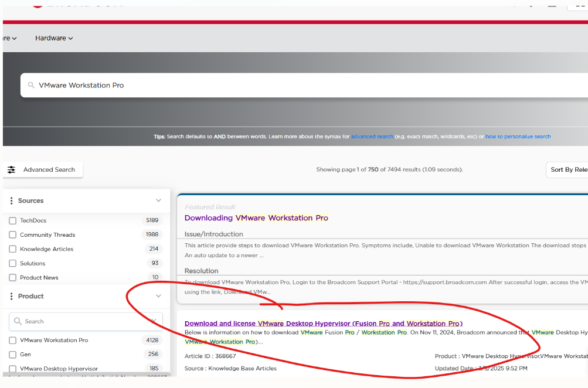Screen dimensions: 588x388
Task: Check the VMware Workstation Pro product checkbox
Action: coord(12,340)
